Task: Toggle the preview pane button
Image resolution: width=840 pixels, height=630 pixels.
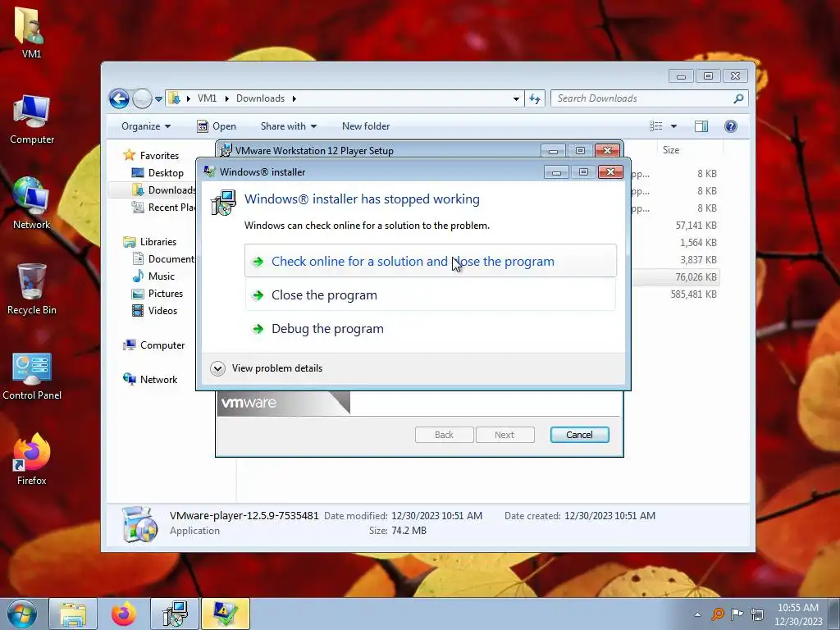Action: [x=701, y=126]
